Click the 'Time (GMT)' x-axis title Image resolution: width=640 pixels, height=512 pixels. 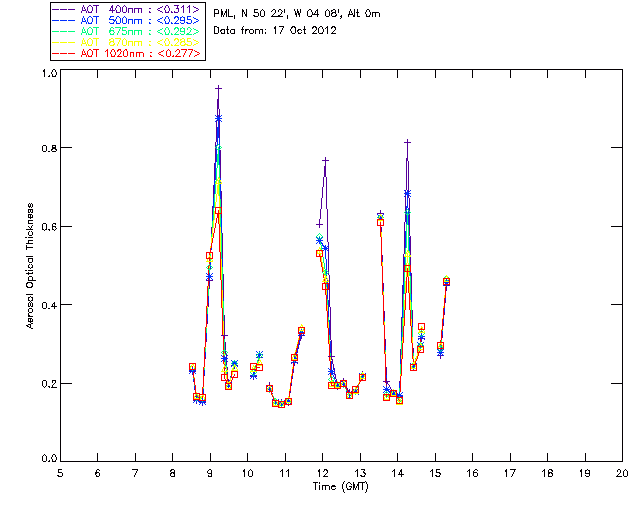tap(341, 486)
